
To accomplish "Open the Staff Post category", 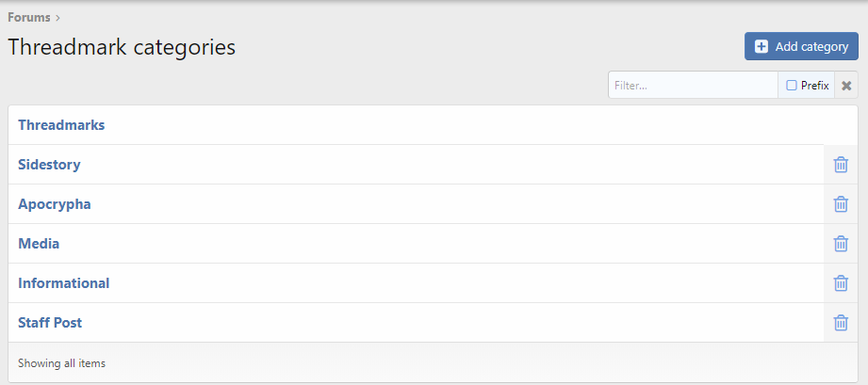I will (x=50, y=323).
